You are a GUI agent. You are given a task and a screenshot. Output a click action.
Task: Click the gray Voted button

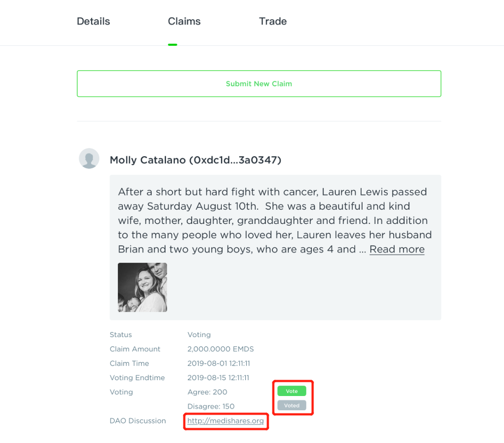292,406
